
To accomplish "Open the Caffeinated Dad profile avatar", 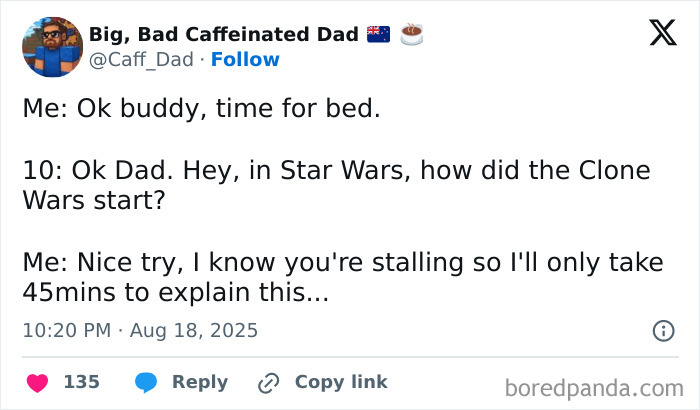I will click(x=51, y=47).
